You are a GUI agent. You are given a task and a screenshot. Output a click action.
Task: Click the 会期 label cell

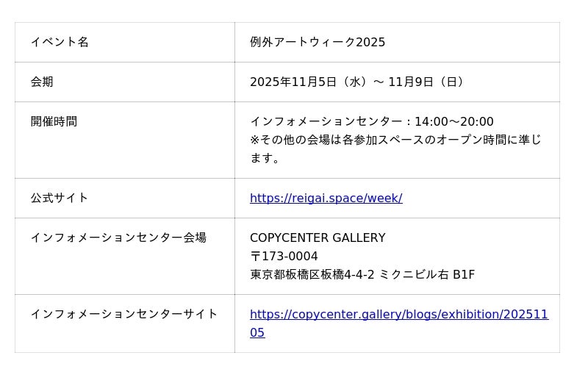[x=42, y=82]
